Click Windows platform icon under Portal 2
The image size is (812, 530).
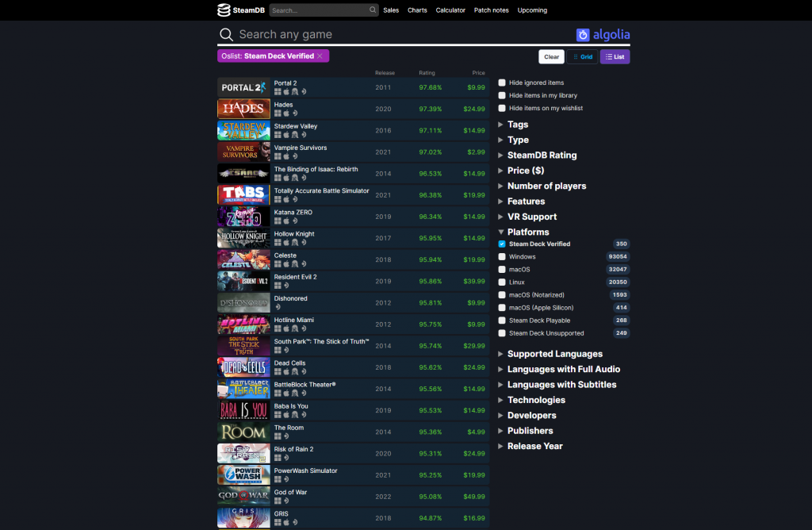pos(278,92)
